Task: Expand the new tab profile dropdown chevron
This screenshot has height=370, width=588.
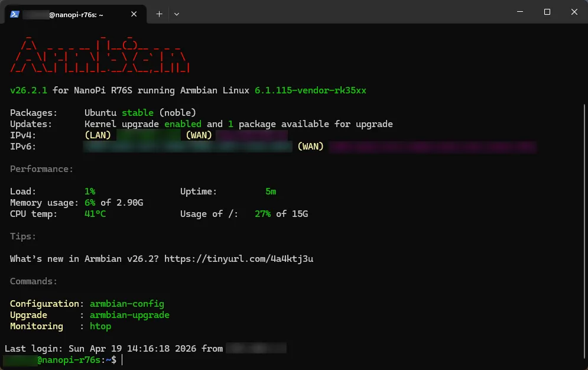Action: click(177, 14)
